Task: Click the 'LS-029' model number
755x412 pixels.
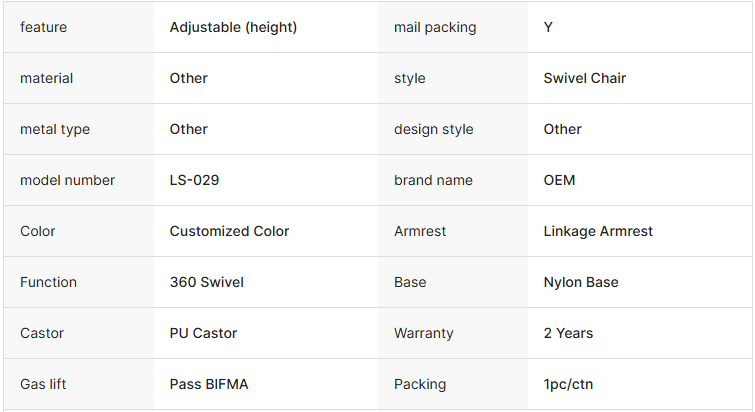Action: (195, 180)
